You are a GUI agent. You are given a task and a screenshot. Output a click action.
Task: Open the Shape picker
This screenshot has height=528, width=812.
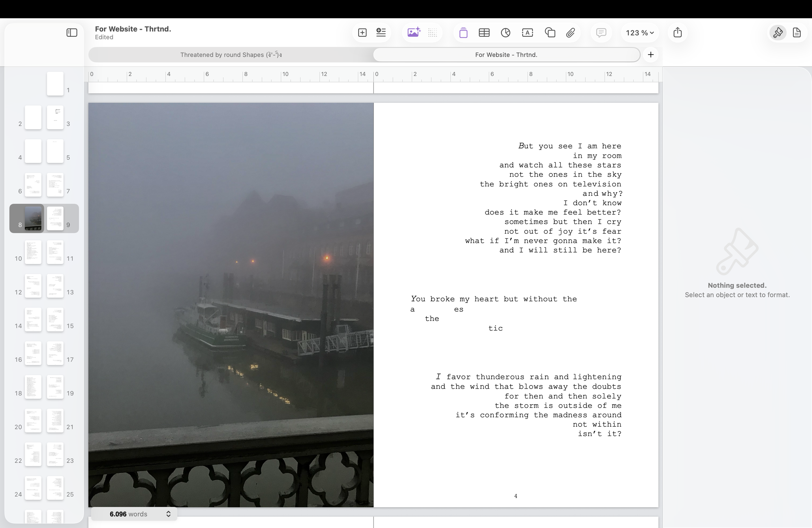click(550, 33)
